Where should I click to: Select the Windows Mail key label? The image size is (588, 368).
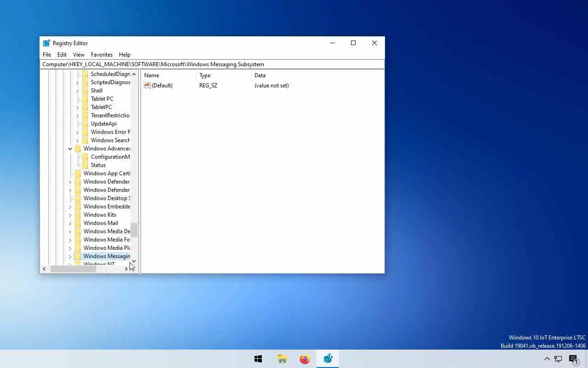101,223
